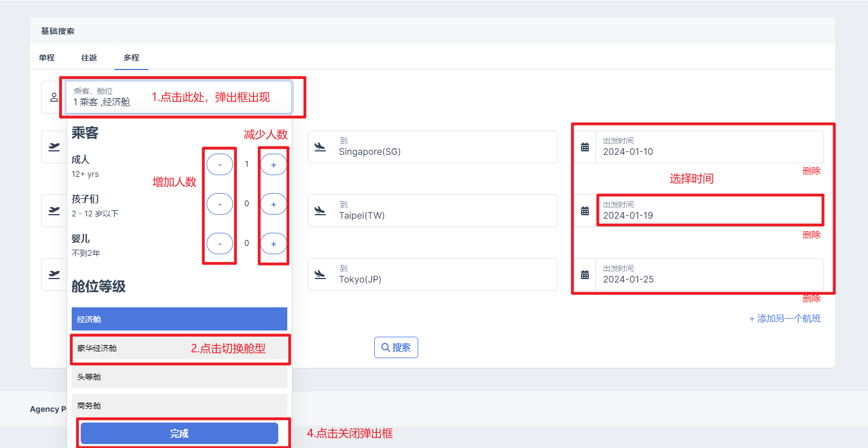This screenshot has width=868, height=448.
Task: Decrease adult passenger count with minus
Action: point(220,165)
